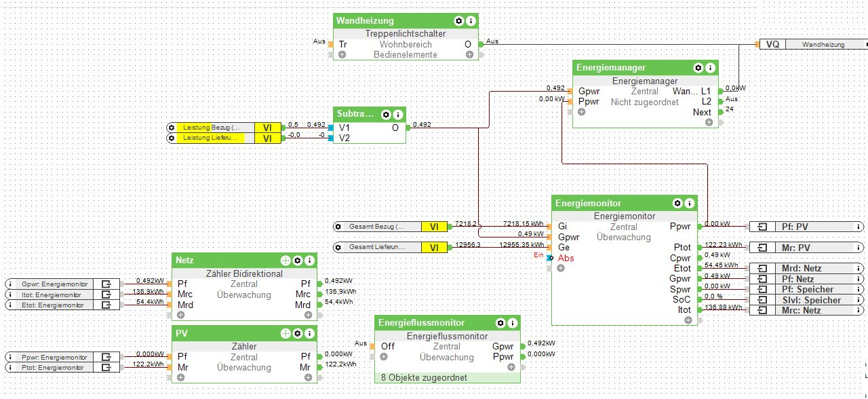Expand more outputs on Energieflussmonitor block

click(x=511, y=366)
